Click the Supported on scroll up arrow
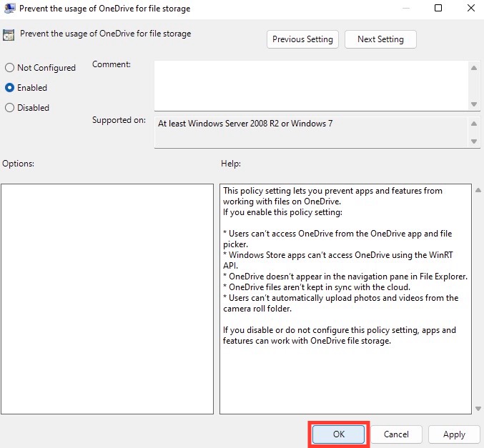Viewport: 484px width, 448px height. (x=474, y=124)
